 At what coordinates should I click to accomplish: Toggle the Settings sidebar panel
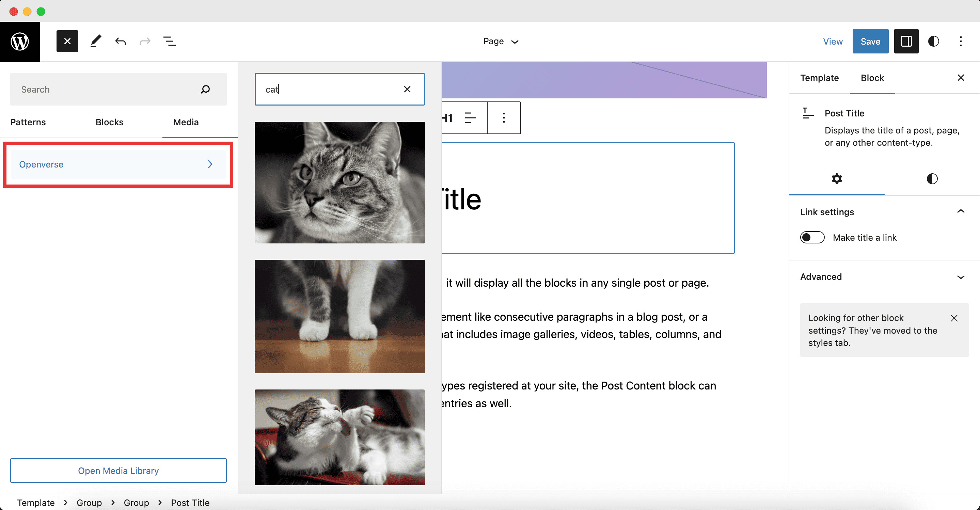pos(906,41)
